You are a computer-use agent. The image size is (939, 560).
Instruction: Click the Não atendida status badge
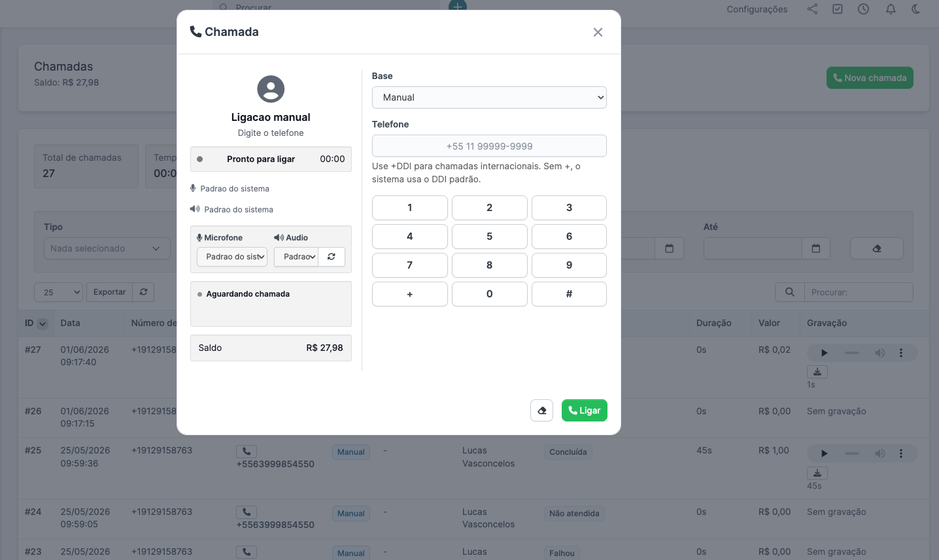(574, 514)
